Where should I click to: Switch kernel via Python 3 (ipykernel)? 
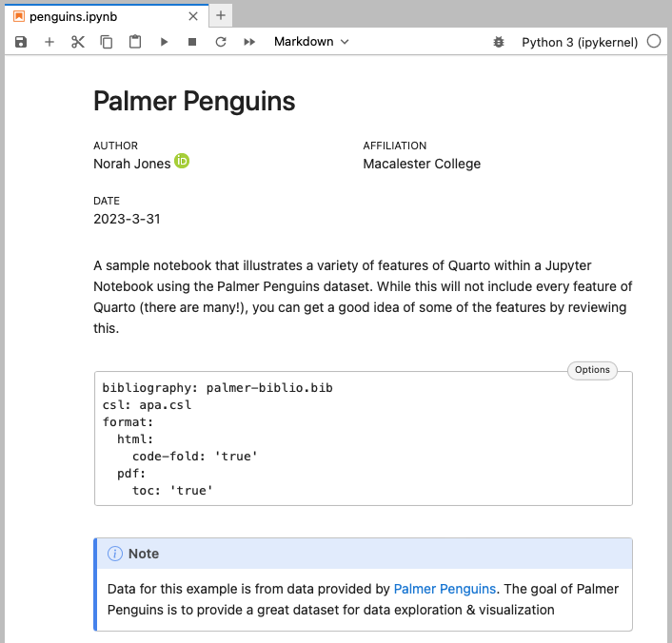point(579,42)
